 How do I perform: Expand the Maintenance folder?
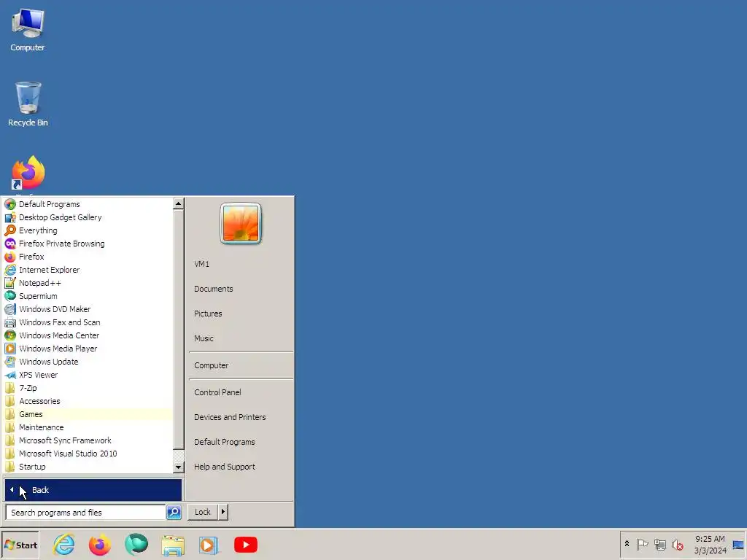[88, 427]
